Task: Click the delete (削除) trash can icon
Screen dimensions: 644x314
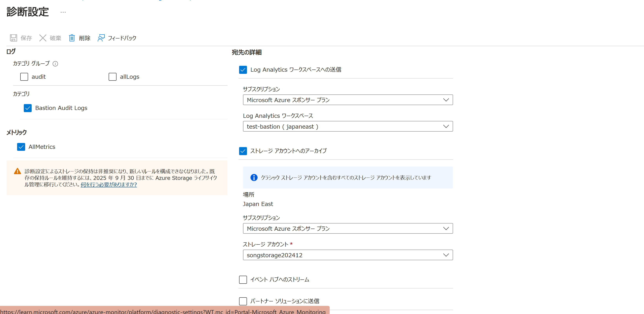Action: pyautogui.click(x=72, y=38)
